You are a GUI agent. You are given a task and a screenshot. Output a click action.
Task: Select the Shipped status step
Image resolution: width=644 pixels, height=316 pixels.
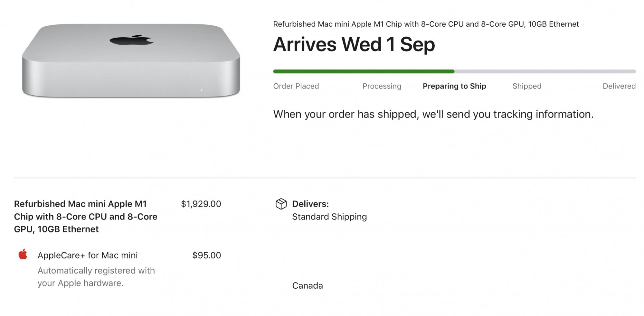[x=527, y=86]
